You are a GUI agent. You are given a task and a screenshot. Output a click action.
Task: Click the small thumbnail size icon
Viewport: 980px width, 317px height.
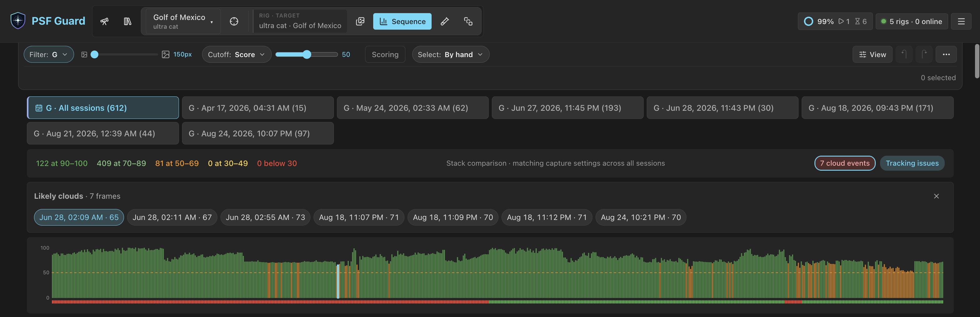(x=84, y=55)
